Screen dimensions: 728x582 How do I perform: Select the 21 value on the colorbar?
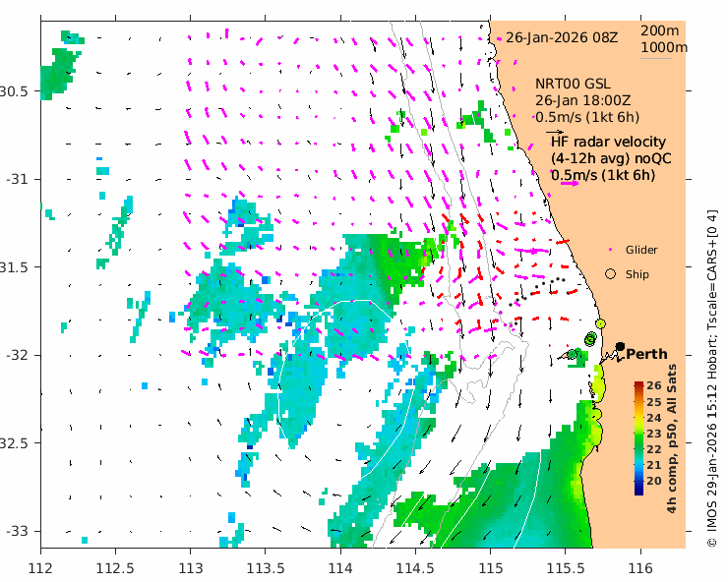(653, 465)
